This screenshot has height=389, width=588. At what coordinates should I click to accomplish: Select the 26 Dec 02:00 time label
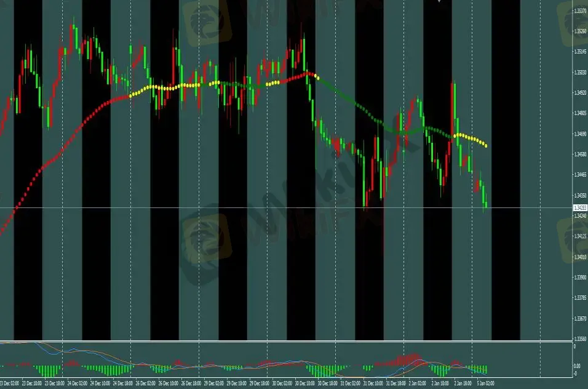click(x=145, y=383)
